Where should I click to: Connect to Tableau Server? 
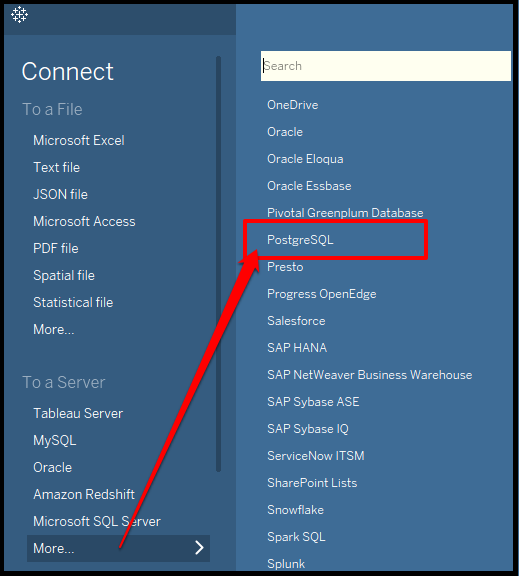click(78, 413)
